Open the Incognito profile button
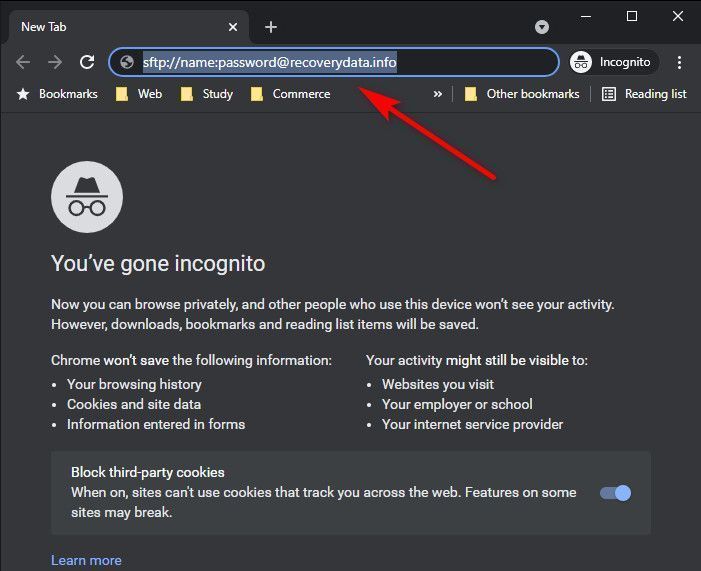 [x=614, y=62]
